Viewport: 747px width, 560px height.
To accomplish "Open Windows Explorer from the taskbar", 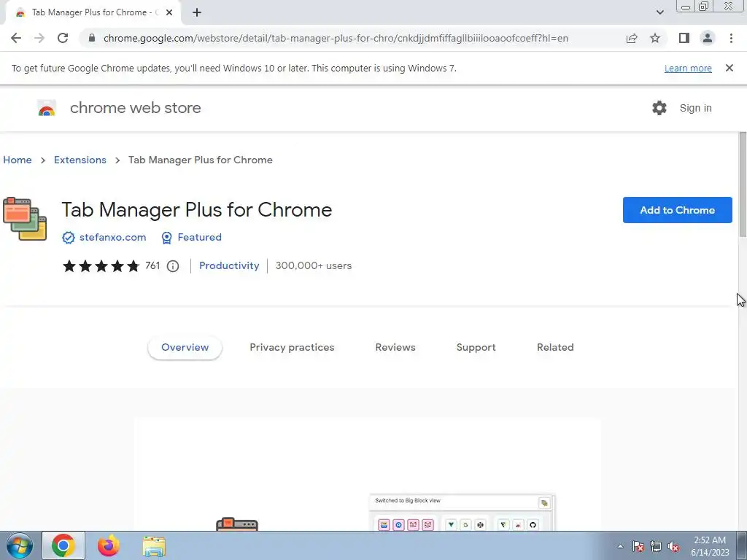I will 155,546.
